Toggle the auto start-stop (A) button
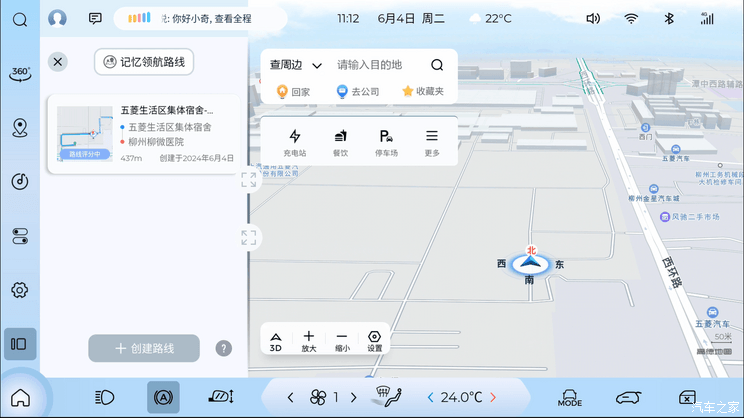The image size is (744, 418). coord(163,397)
